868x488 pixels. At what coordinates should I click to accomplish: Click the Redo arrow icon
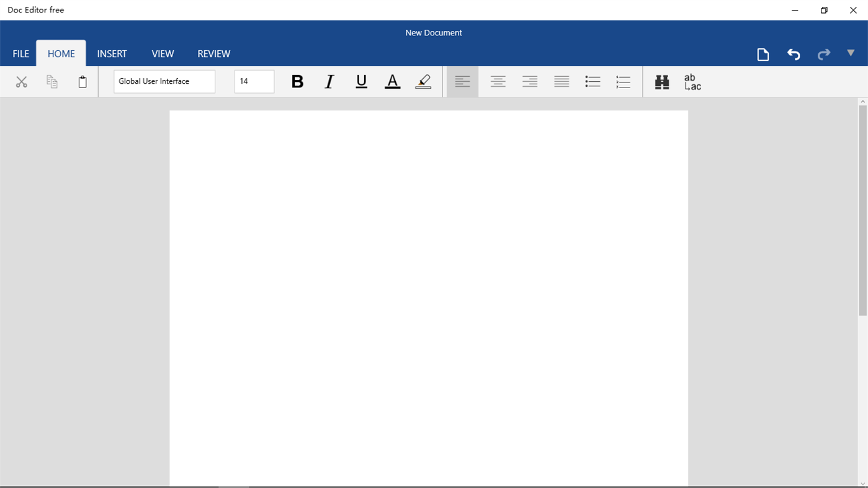[x=823, y=54]
